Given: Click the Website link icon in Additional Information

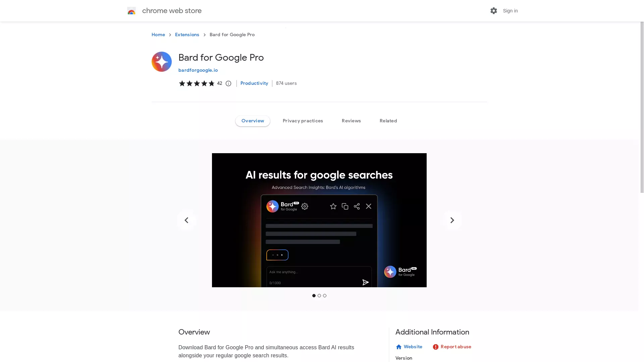Looking at the screenshot, I should tap(398, 347).
